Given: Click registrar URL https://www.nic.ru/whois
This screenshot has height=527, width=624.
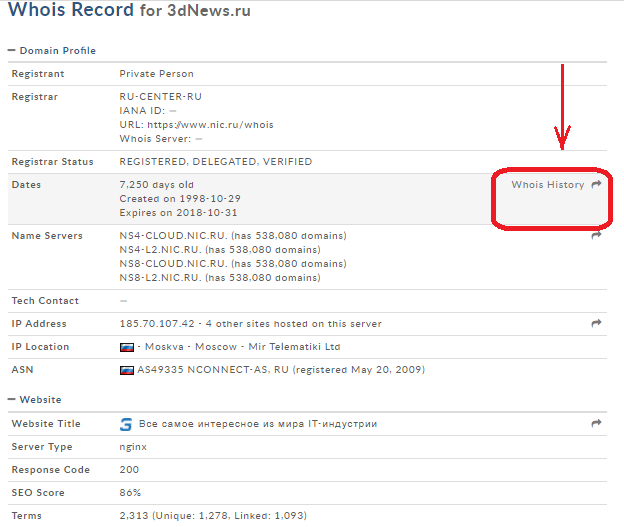Looking at the screenshot, I should [x=211, y=125].
